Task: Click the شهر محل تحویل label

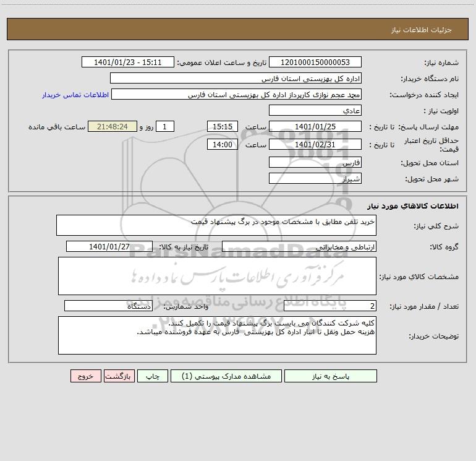Action: 431,179
